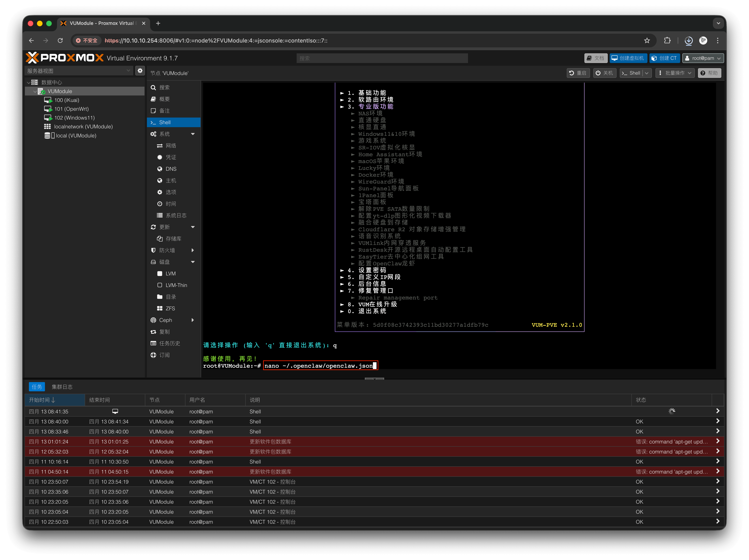749x560 pixels.
Task: Open the Shell button's dropdown arrow
Action: [647, 73]
